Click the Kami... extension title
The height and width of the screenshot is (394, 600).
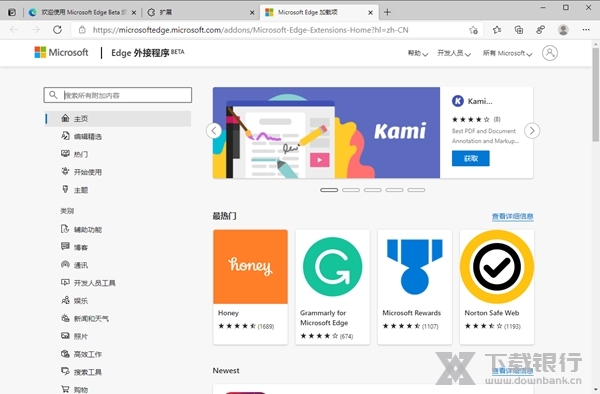(480, 101)
